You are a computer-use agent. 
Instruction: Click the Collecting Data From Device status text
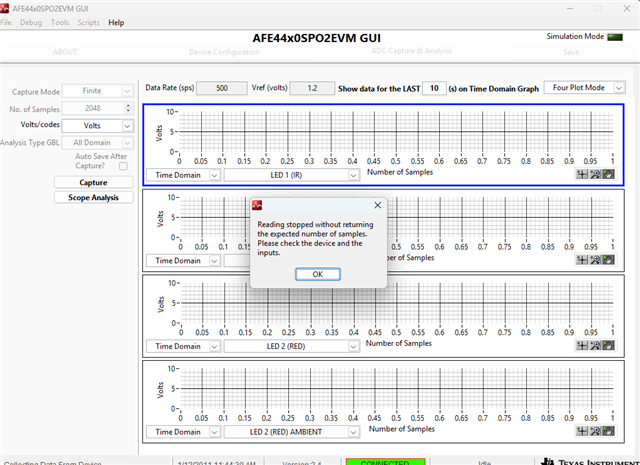point(53,463)
